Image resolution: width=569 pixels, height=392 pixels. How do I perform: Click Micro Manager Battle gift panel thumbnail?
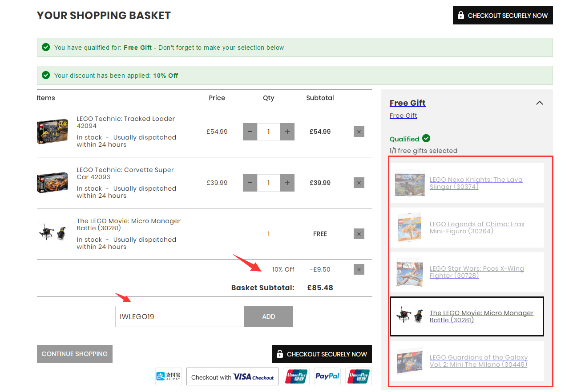click(410, 316)
